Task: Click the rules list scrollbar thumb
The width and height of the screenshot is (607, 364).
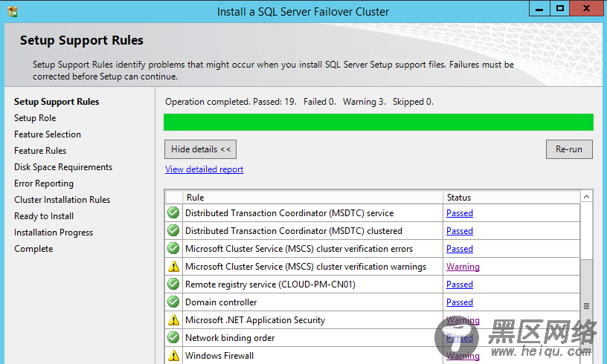Action: coord(586,305)
